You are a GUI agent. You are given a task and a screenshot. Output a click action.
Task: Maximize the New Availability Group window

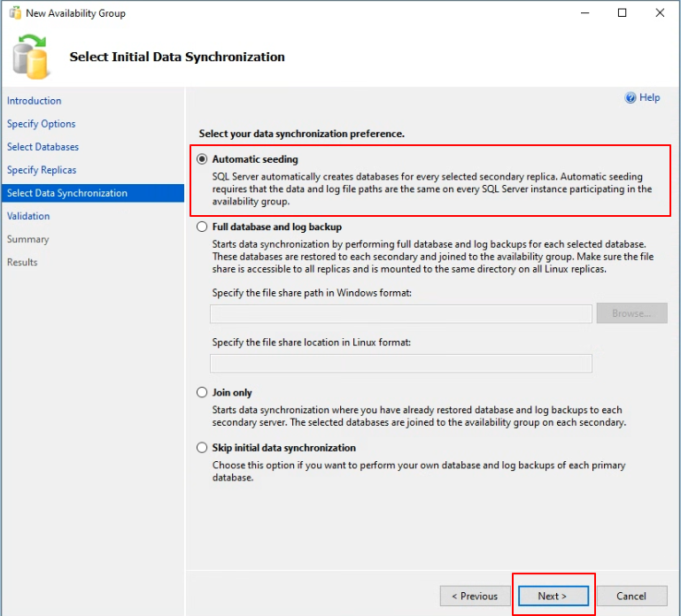coord(622,13)
